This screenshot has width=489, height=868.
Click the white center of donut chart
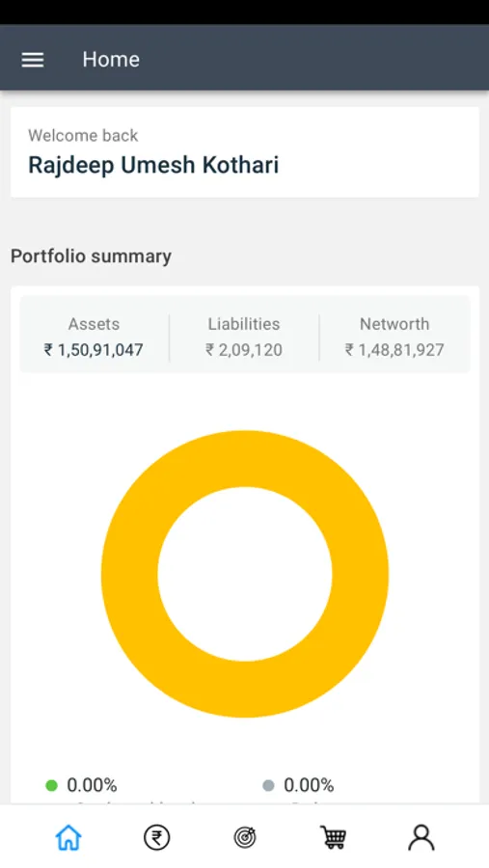tap(245, 574)
